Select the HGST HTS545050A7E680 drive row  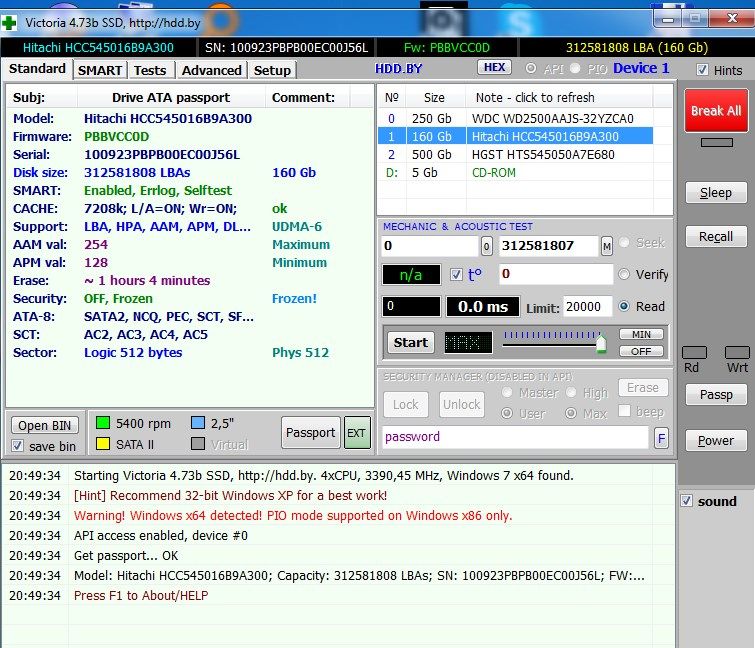tap(515, 155)
